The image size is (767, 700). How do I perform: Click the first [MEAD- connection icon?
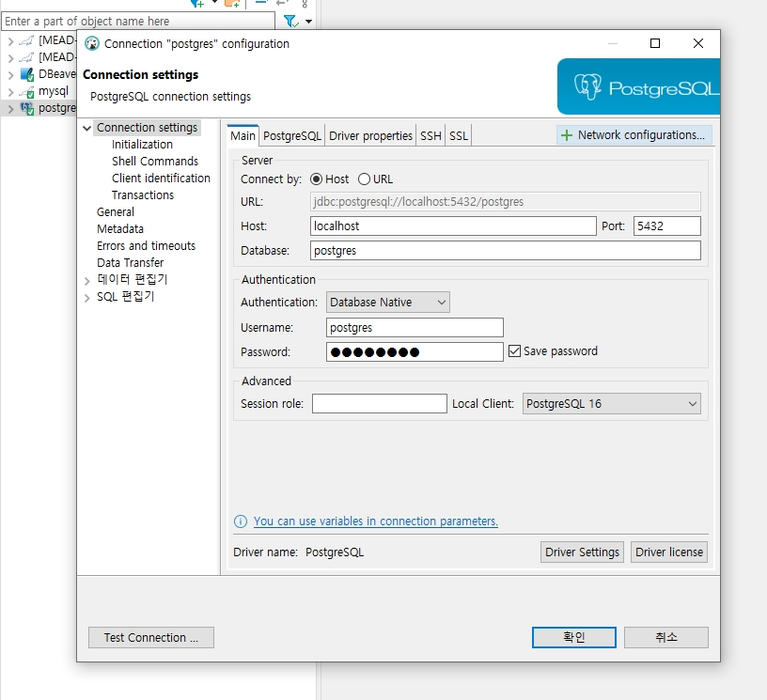(x=26, y=40)
